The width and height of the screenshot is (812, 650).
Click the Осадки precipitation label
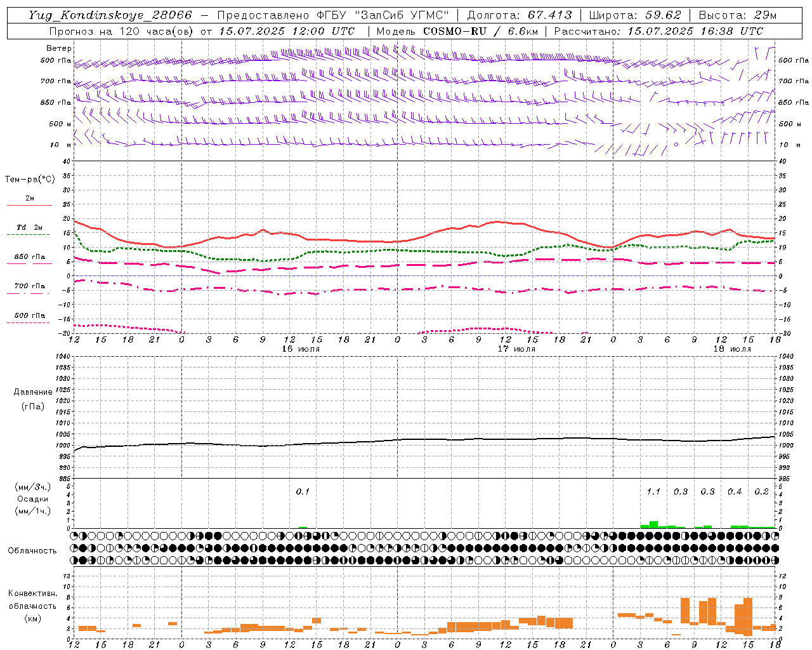[x=33, y=499]
